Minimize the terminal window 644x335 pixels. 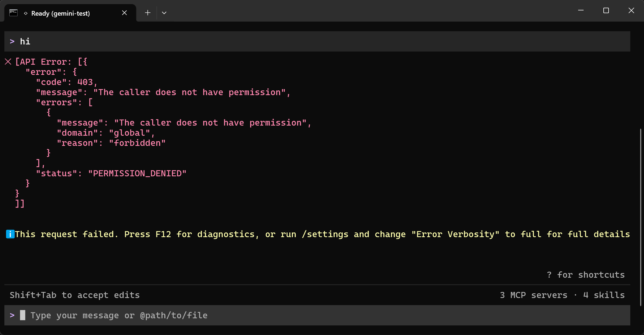pyautogui.click(x=581, y=10)
